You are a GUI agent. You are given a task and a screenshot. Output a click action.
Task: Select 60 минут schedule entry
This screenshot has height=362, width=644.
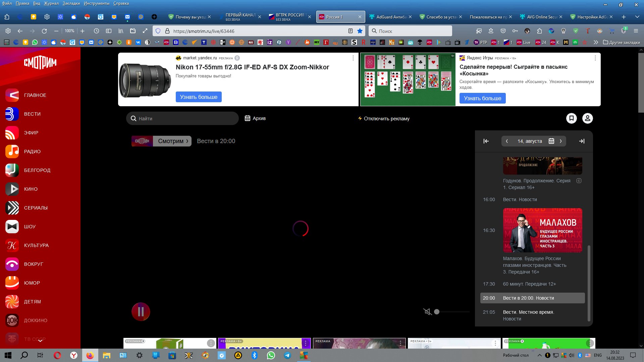coord(529,284)
